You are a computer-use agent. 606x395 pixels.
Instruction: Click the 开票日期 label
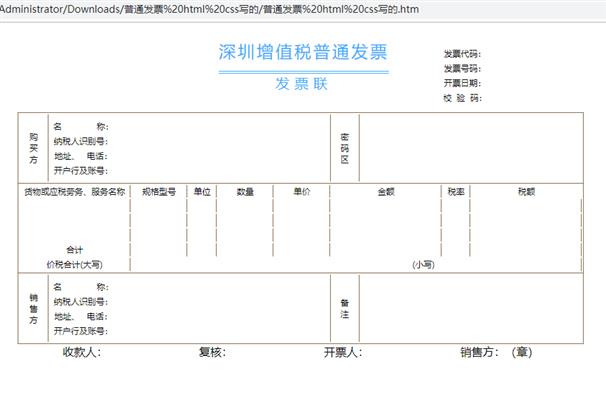pos(462,83)
